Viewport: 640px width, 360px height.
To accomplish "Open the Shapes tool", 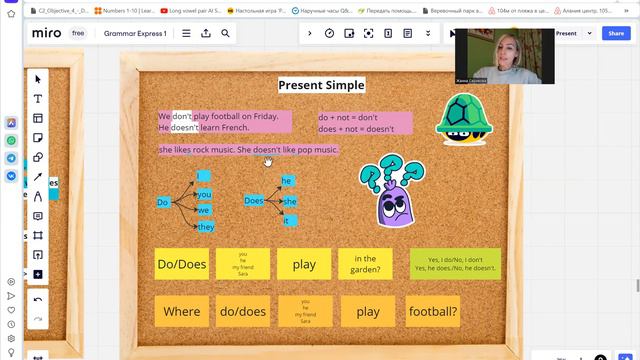I will (38, 157).
